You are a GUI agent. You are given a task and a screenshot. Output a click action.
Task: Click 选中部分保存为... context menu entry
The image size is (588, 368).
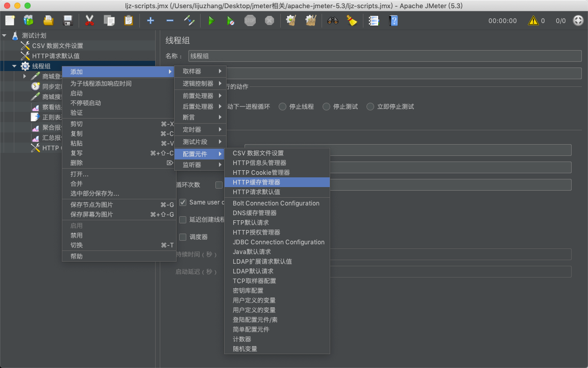[119, 193]
